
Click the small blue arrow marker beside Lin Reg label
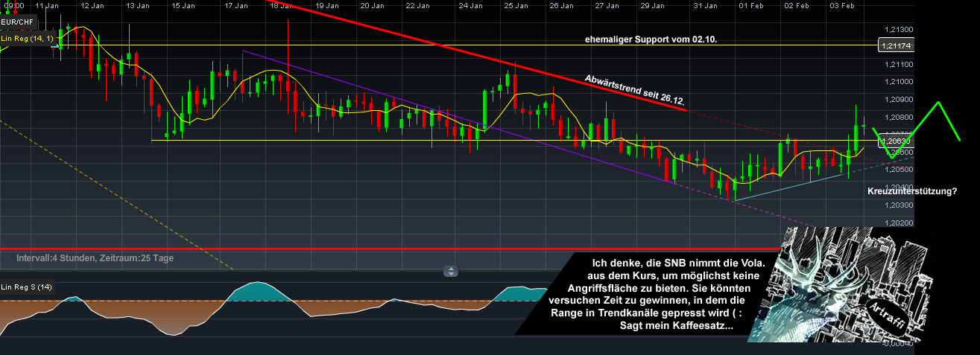coord(57,47)
